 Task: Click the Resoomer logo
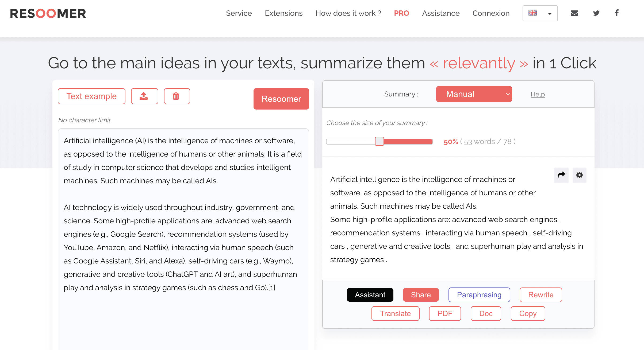point(48,13)
